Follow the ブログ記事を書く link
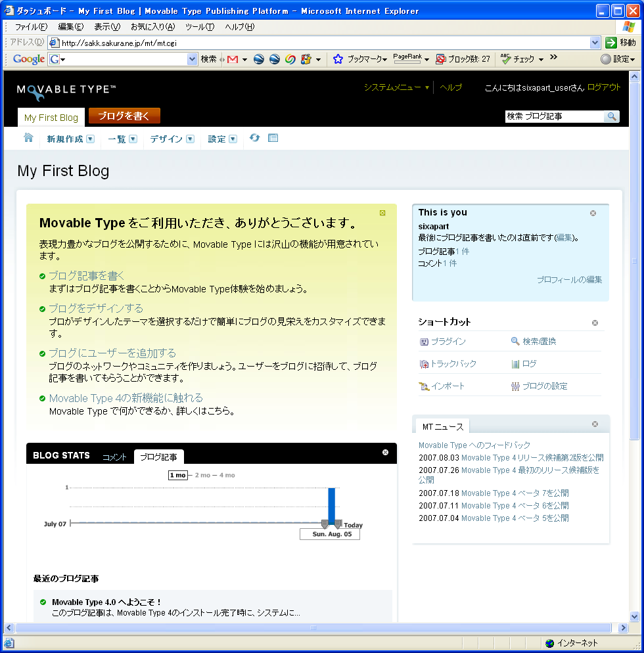 point(87,276)
